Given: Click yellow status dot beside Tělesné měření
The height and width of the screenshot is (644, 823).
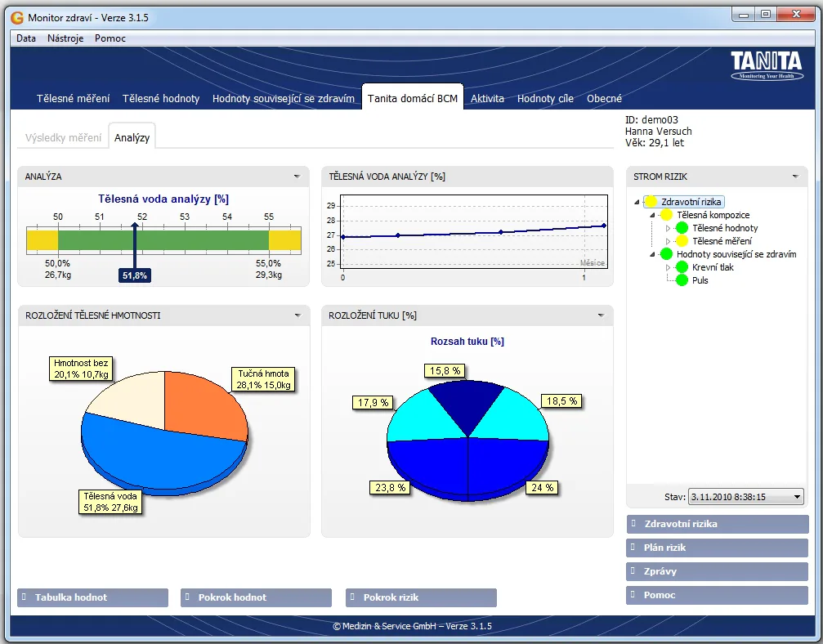Looking at the screenshot, I should coord(682,241).
